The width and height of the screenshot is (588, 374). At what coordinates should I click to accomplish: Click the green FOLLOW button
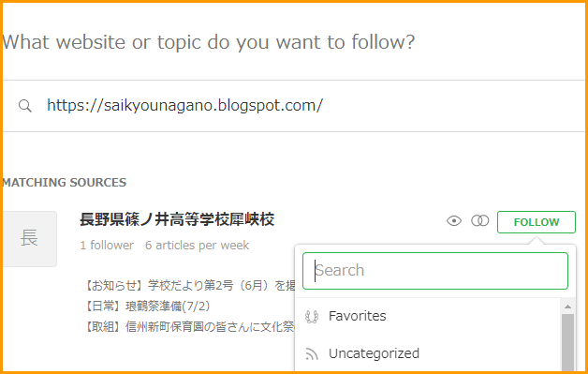pyautogui.click(x=537, y=222)
